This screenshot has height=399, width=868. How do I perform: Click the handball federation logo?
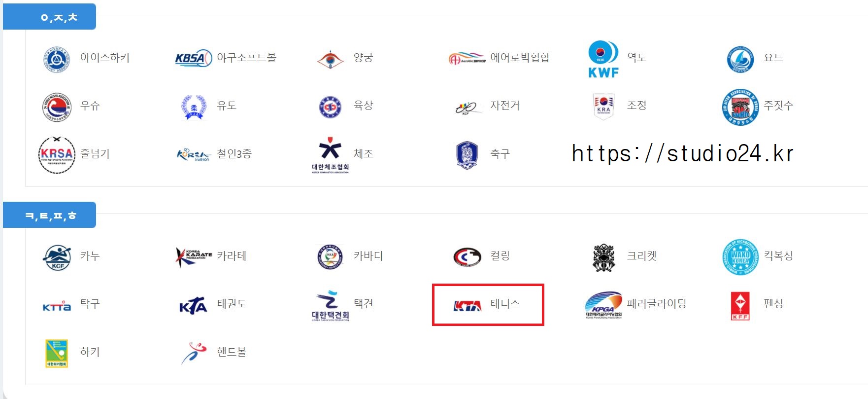point(194,353)
